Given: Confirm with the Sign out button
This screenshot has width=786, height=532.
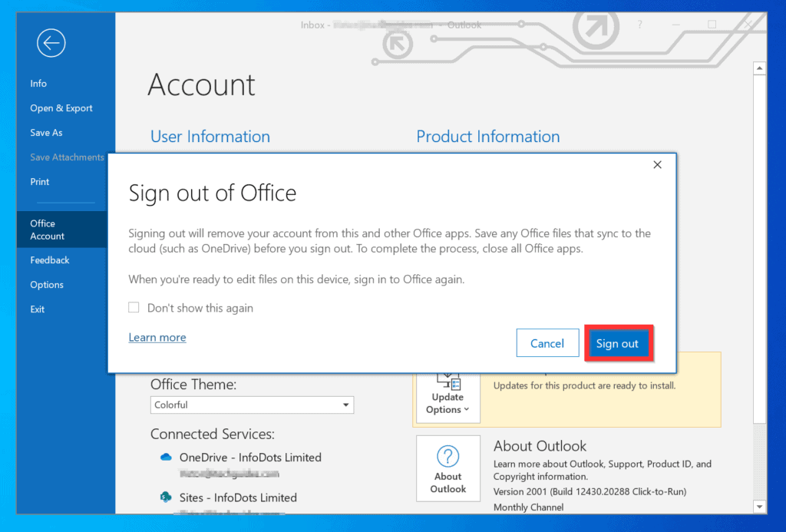Looking at the screenshot, I should click(x=618, y=343).
